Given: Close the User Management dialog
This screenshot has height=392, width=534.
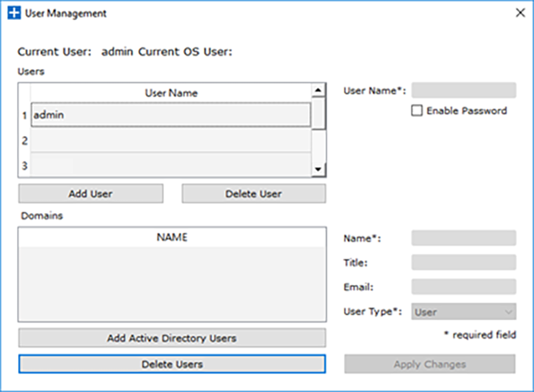Looking at the screenshot, I should tap(520, 13).
